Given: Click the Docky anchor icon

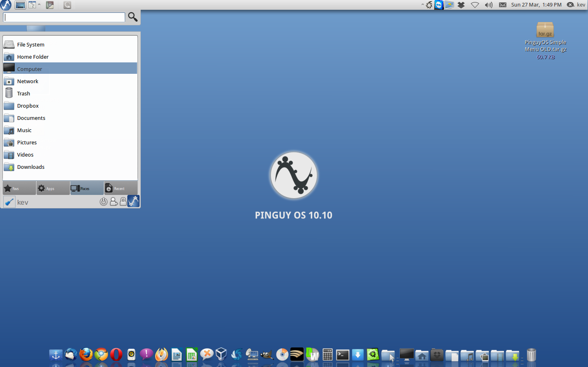Looking at the screenshot, I should 56,355.
